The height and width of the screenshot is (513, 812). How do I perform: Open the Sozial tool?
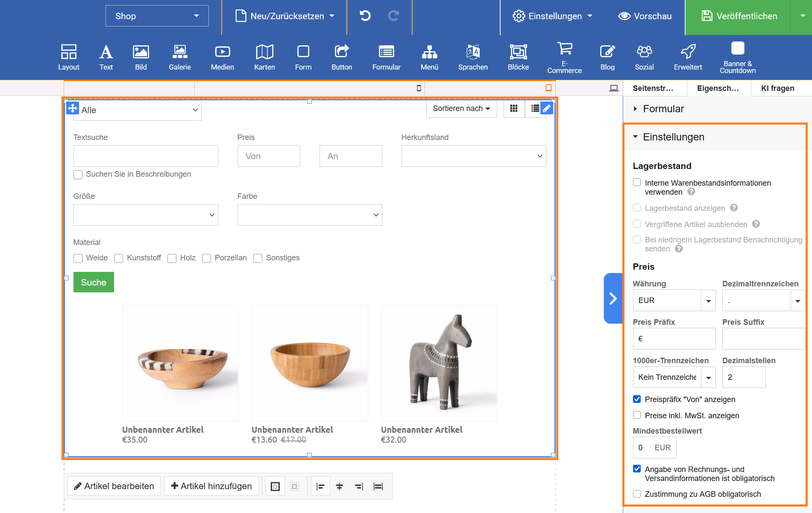tap(644, 57)
